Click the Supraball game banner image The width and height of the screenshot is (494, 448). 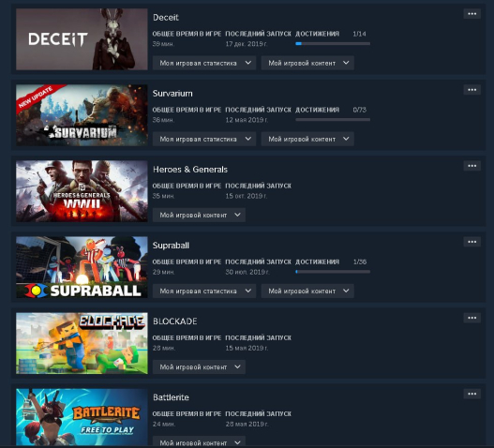pyautogui.click(x=82, y=267)
